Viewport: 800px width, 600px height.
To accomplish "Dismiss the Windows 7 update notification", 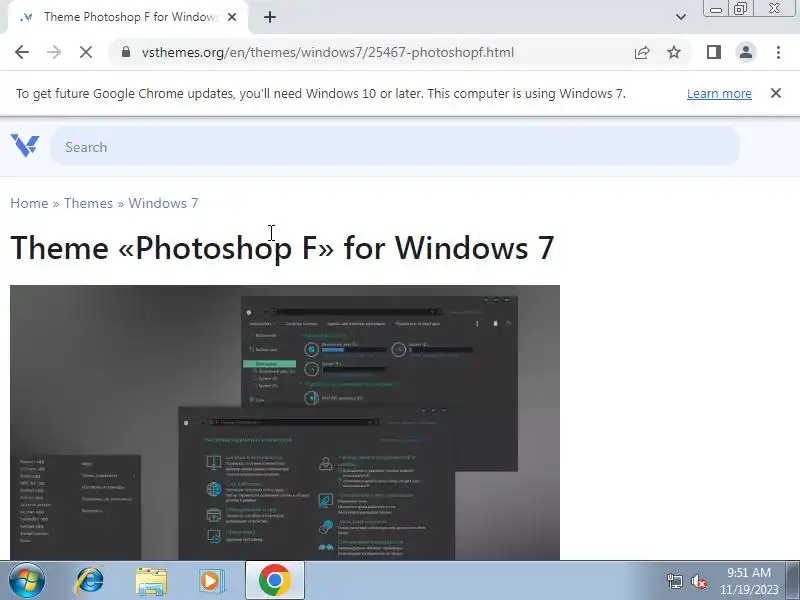I will tap(776, 93).
